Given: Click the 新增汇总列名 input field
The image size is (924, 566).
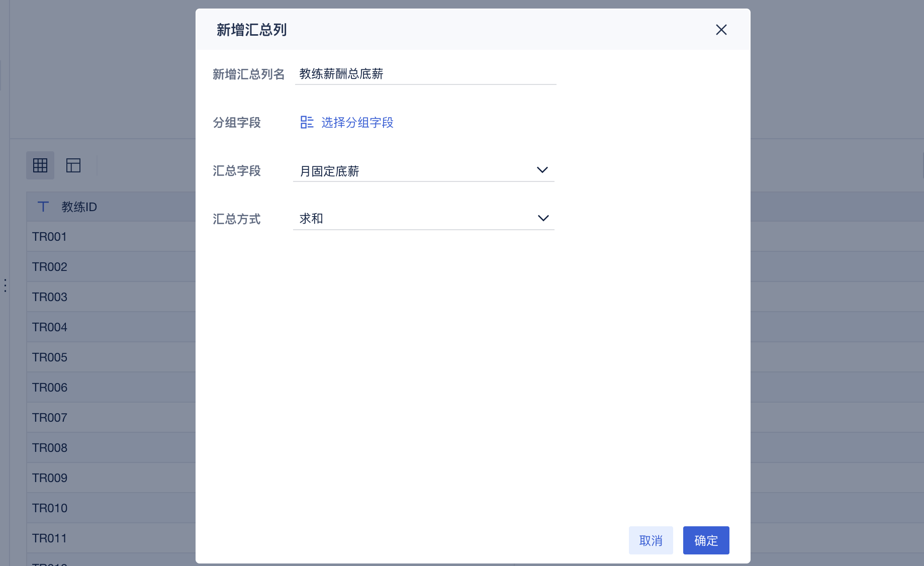Looking at the screenshot, I should [x=425, y=74].
